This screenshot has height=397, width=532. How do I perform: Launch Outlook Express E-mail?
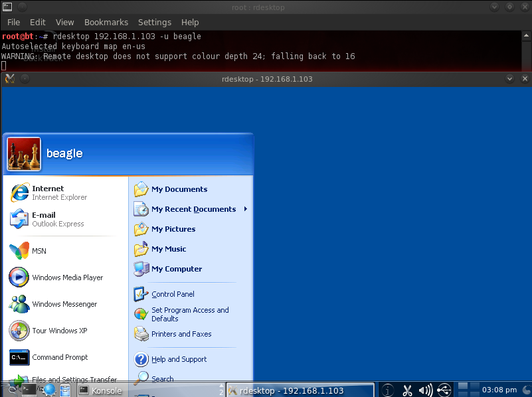tap(48, 219)
